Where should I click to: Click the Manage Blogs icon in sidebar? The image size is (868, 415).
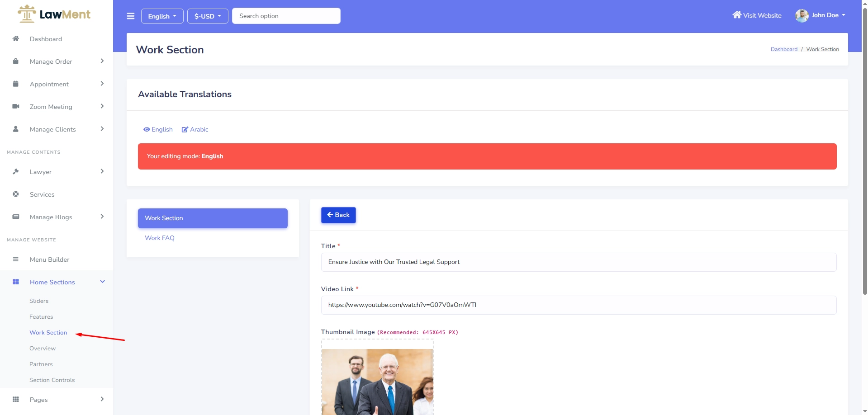pyautogui.click(x=16, y=217)
